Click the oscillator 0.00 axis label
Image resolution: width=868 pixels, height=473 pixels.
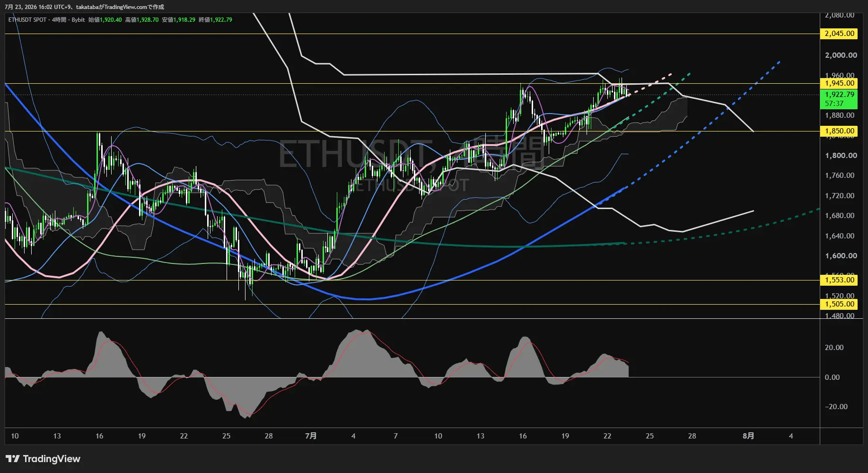pos(832,377)
